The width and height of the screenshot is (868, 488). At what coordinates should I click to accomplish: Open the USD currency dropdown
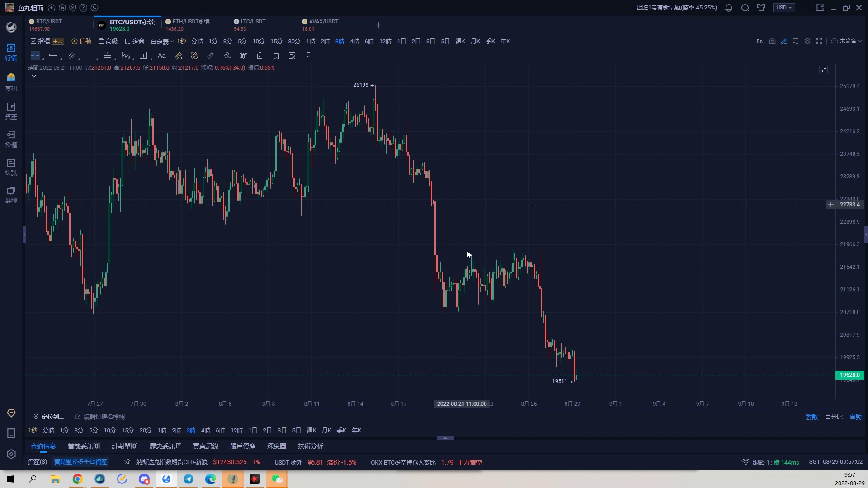pyautogui.click(x=783, y=8)
